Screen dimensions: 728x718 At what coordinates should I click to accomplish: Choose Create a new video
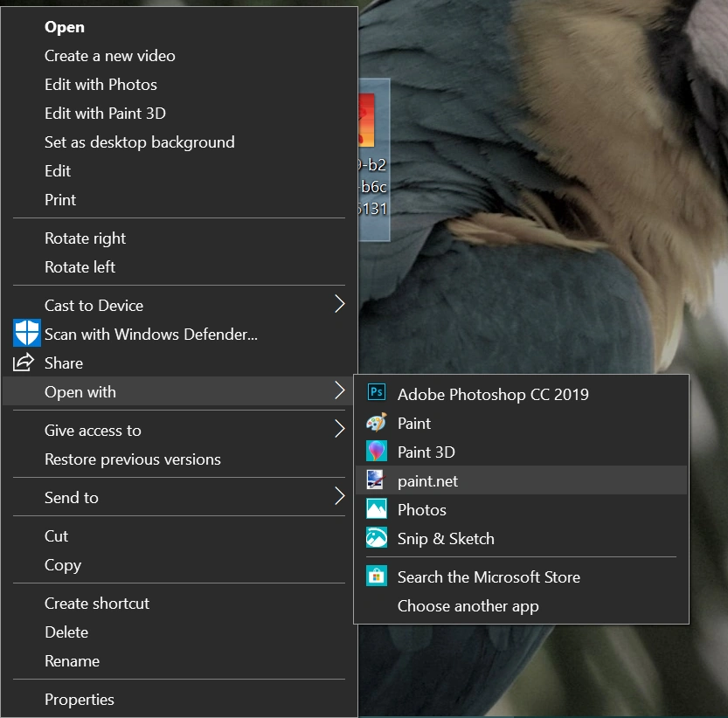[179, 56]
